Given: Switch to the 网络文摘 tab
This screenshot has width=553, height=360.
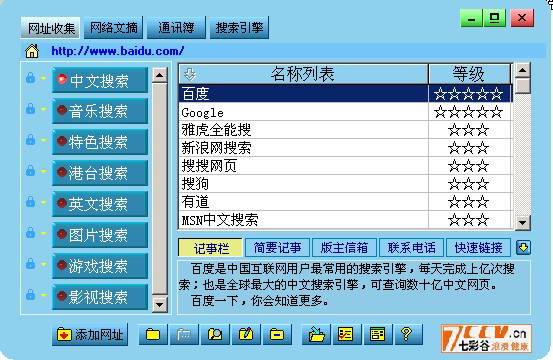Looking at the screenshot, I should 114,28.
